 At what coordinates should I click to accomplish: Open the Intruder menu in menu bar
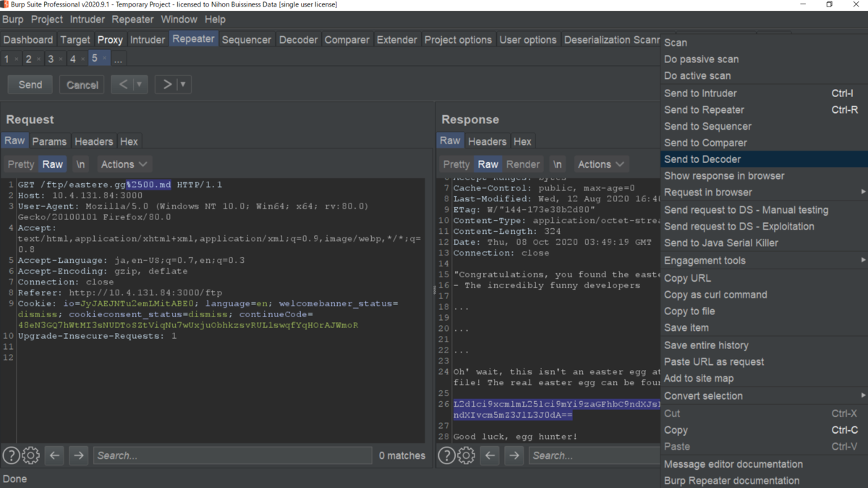[x=88, y=20]
